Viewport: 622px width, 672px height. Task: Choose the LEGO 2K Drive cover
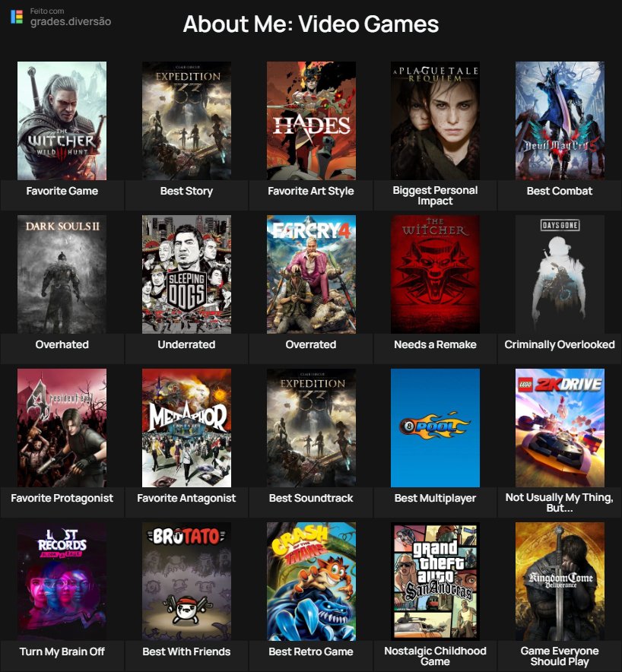(560, 428)
